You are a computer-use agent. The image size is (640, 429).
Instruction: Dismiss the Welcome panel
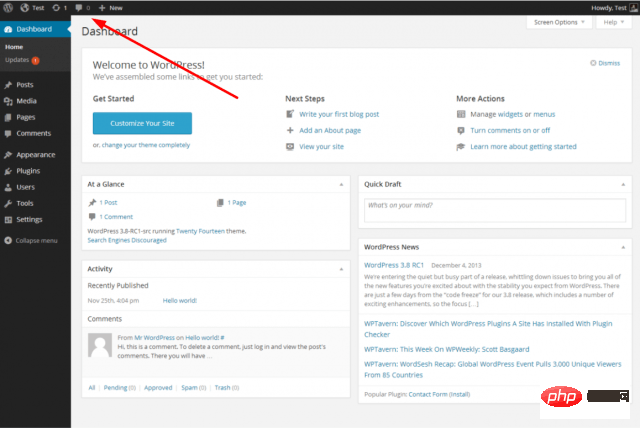click(605, 63)
